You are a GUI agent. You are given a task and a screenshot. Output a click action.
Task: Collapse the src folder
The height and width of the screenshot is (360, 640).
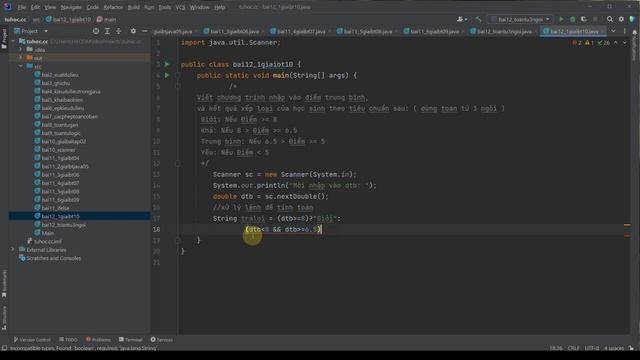pyautogui.click(x=21, y=66)
